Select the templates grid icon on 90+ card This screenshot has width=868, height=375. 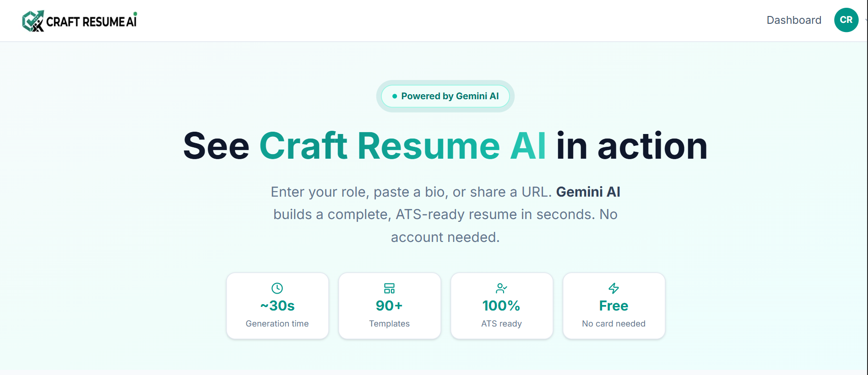point(390,288)
